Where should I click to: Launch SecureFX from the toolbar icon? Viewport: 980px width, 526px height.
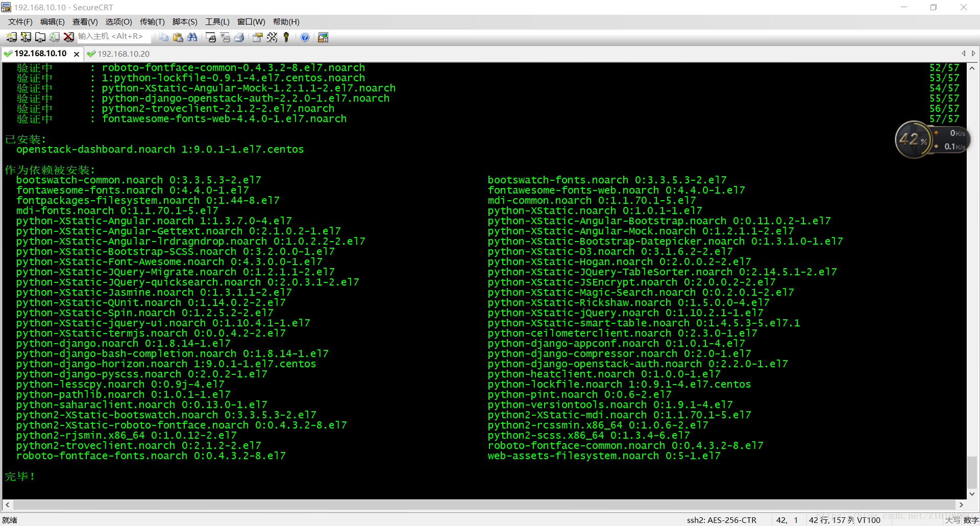point(323,37)
